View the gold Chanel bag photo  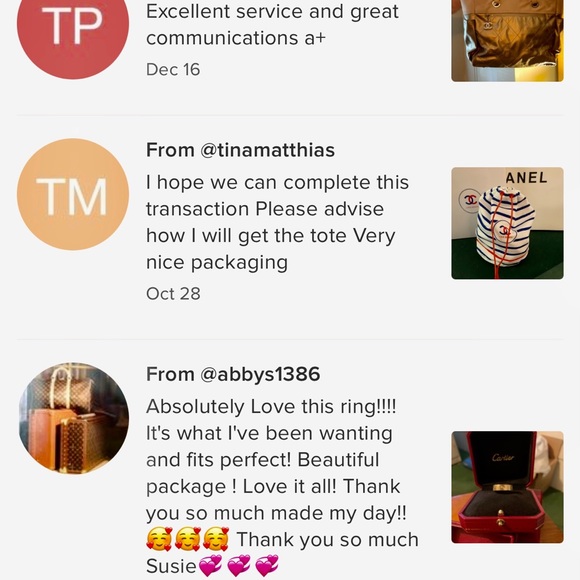[508, 40]
